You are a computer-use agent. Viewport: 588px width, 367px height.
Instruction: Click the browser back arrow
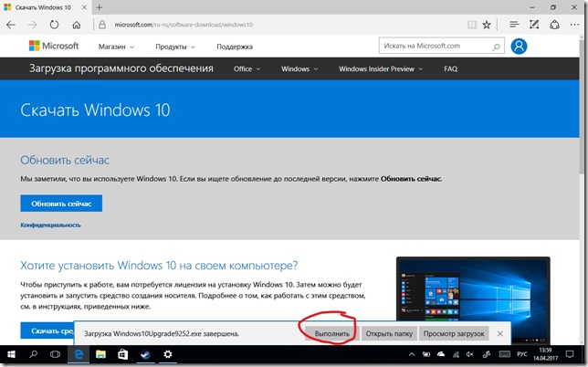point(13,26)
